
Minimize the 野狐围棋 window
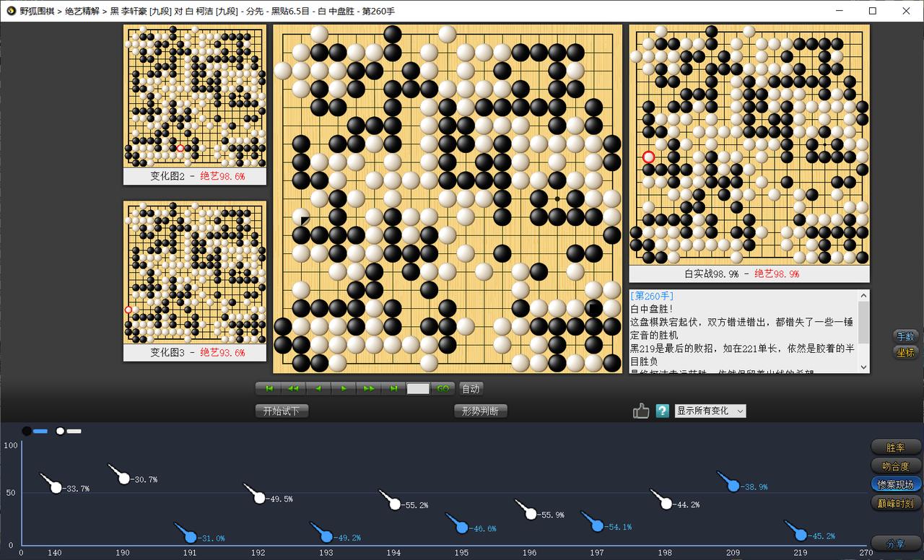[x=840, y=11]
